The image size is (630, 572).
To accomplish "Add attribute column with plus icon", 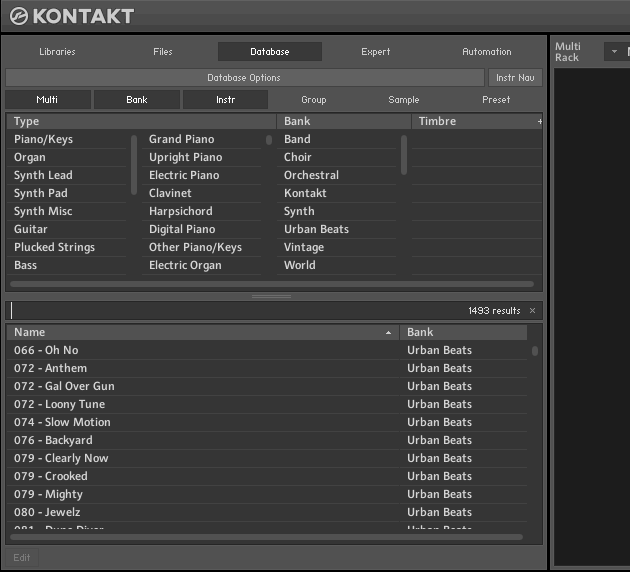I will point(540,121).
